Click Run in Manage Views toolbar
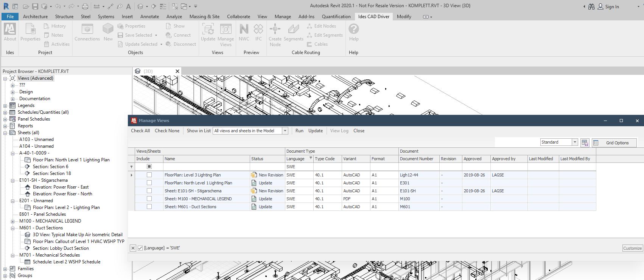Image resolution: width=644 pixels, height=280 pixels. tap(299, 131)
